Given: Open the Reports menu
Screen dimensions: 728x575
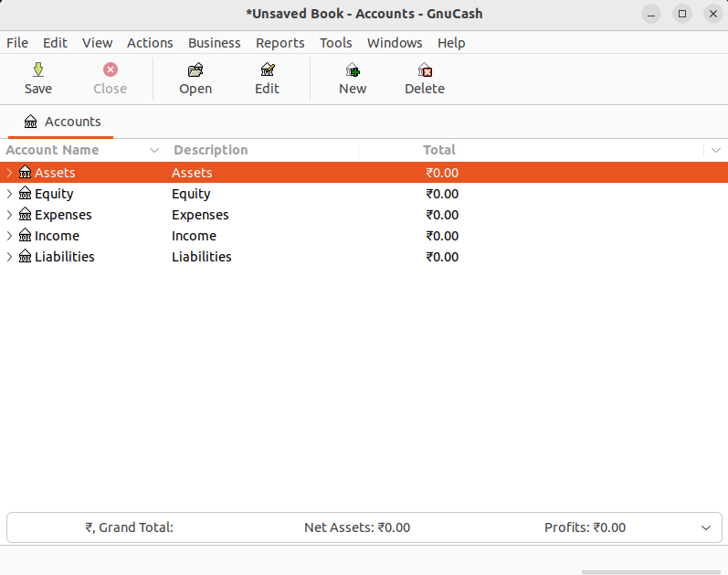Looking at the screenshot, I should (x=280, y=43).
